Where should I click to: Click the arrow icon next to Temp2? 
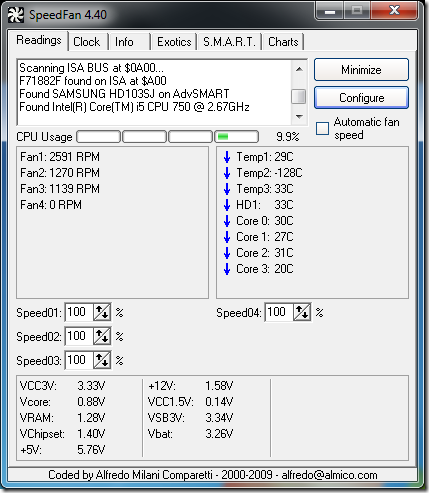[x=227, y=173]
